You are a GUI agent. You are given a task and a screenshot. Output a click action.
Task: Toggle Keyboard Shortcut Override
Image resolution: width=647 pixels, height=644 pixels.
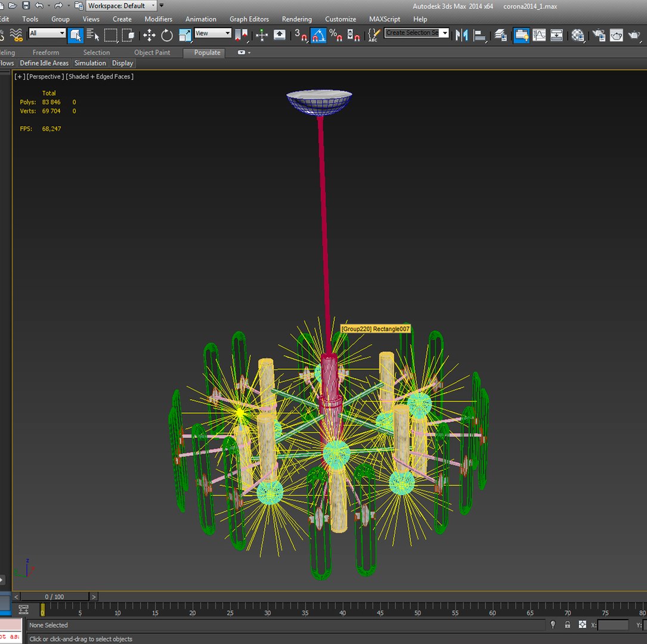pos(279,35)
